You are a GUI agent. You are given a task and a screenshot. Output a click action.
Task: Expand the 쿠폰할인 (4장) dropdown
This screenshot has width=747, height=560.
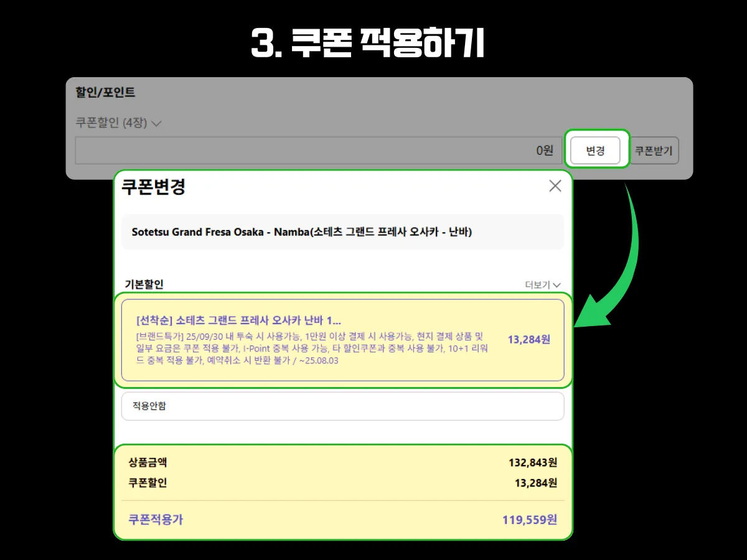(118, 123)
